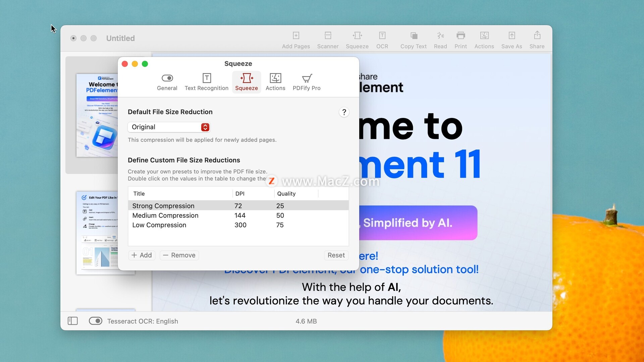Select the first page thumbnail in sidebar
644x362 pixels.
[x=97, y=115]
